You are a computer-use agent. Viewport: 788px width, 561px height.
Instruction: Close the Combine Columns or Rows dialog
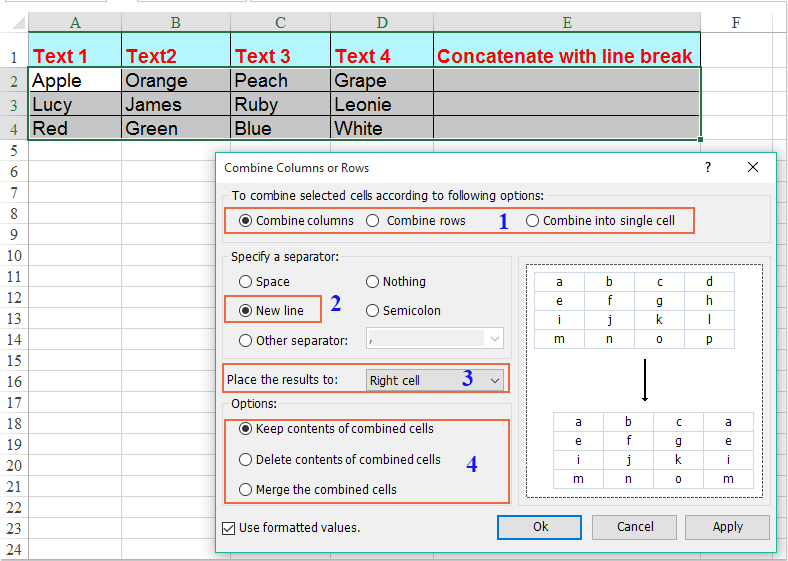pos(753,168)
